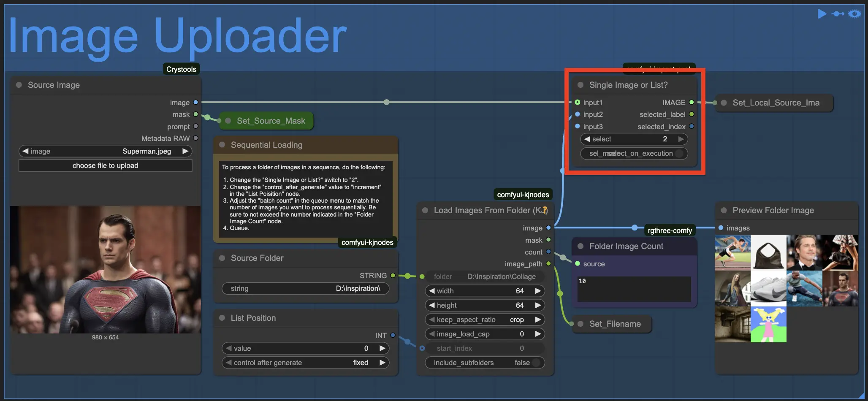
Task: Click the bypass connector icon in the group header
Action: [x=838, y=14]
